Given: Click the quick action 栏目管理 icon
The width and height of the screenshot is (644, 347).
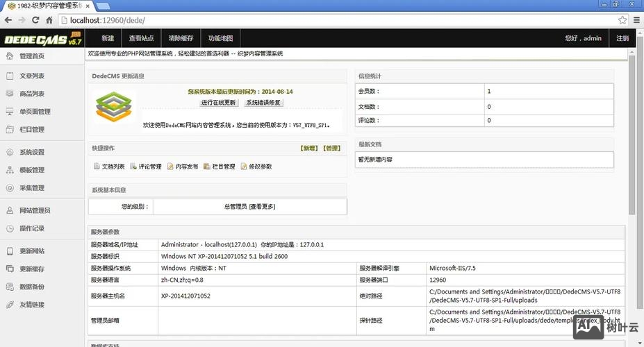Looking at the screenshot, I should pos(207,166).
